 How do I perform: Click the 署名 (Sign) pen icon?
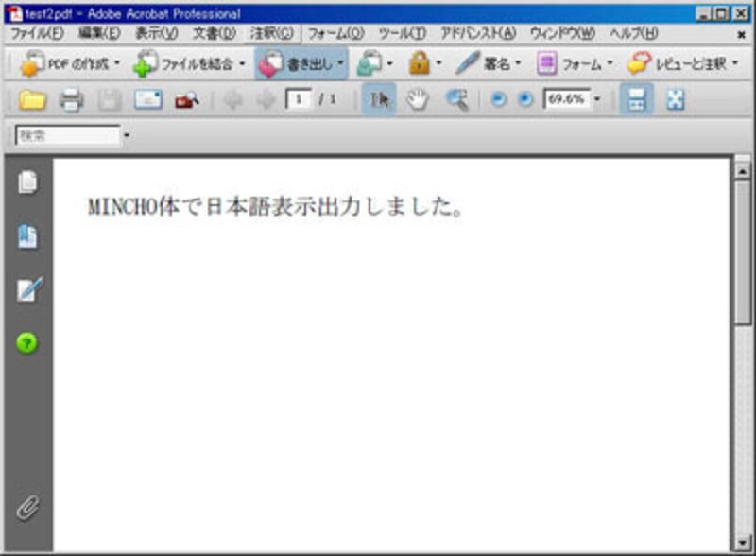[468, 63]
